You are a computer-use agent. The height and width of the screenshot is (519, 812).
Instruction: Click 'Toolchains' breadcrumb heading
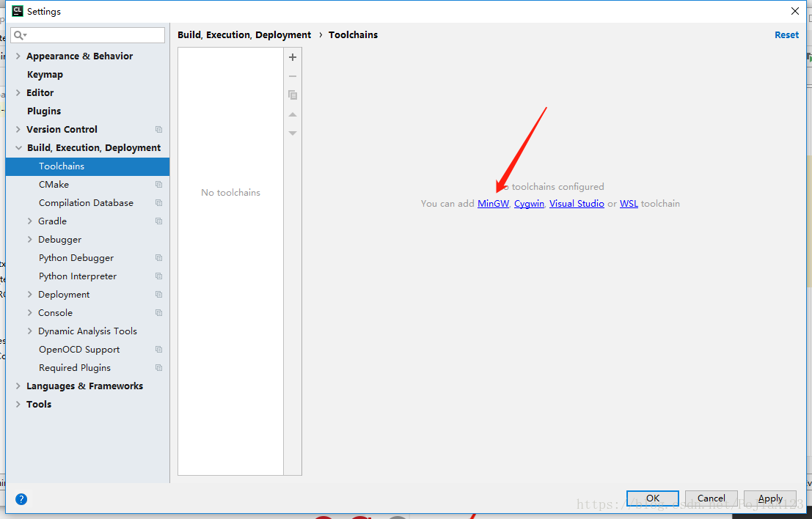(353, 34)
